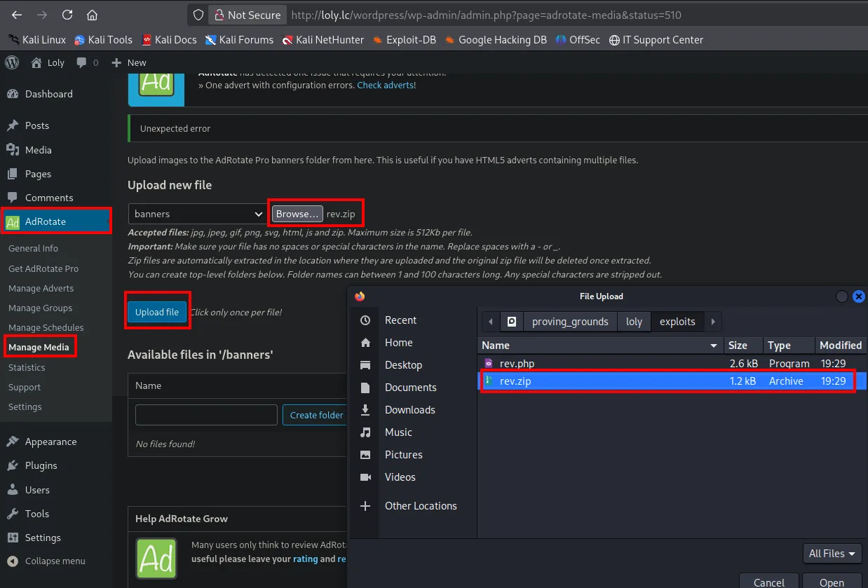Select Pictures in file dialog sidebar
Image resolution: width=868 pixels, height=588 pixels.
click(413, 455)
